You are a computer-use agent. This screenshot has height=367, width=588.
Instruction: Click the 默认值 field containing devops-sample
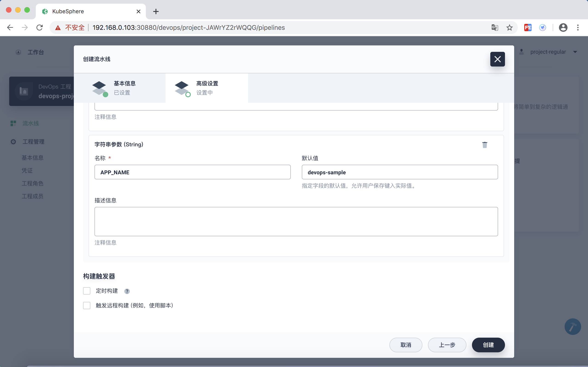point(399,172)
